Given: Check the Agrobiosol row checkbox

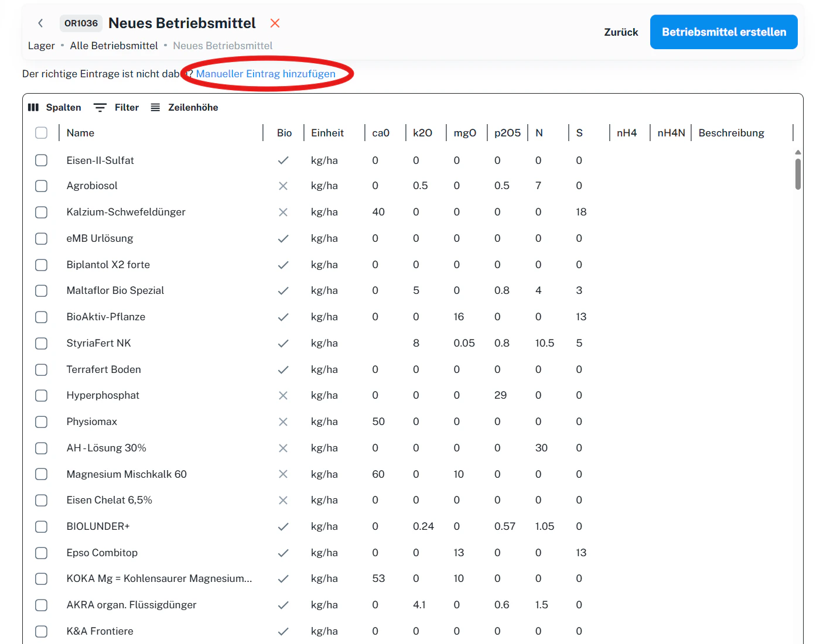Looking at the screenshot, I should pyautogui.click(x=41, y=186).
